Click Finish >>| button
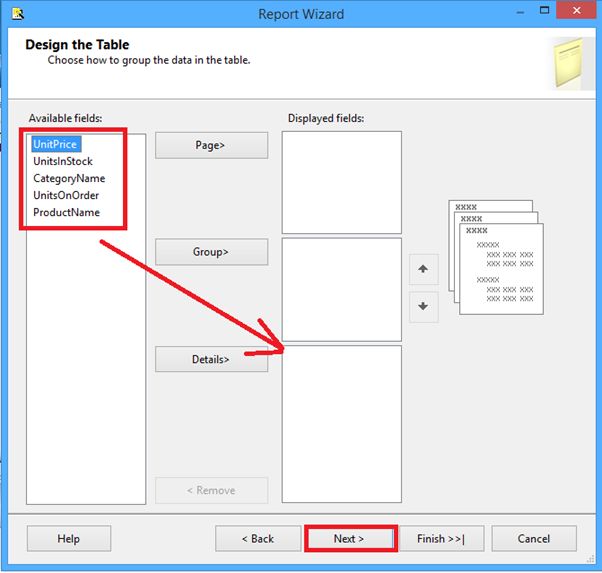The image size is (602, 573). click(x=442, y=538)
